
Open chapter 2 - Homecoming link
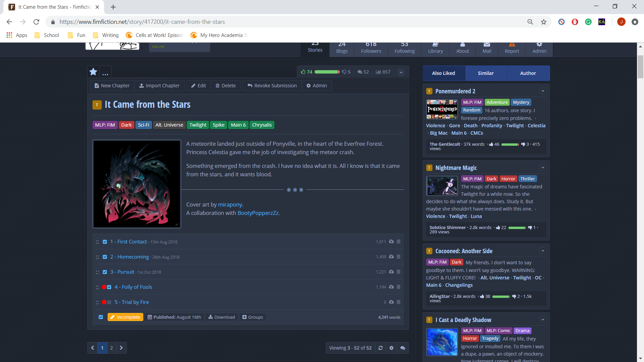coord(129,257)
